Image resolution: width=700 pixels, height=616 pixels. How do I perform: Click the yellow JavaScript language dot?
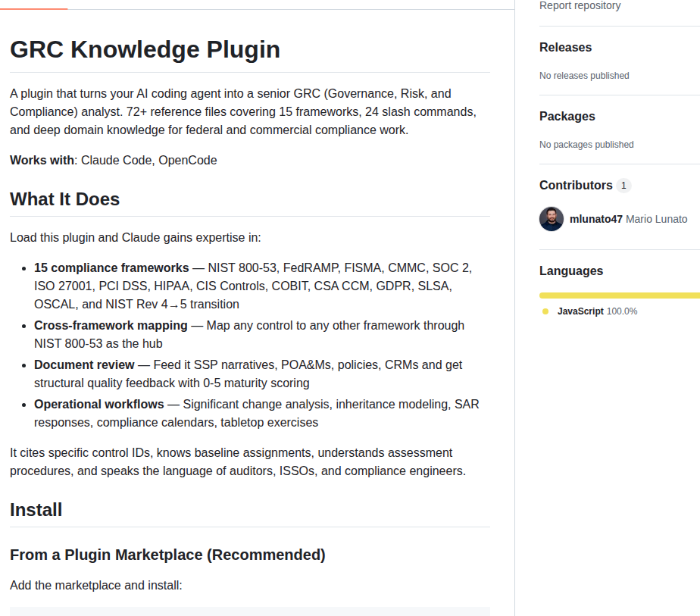point(545,311)
